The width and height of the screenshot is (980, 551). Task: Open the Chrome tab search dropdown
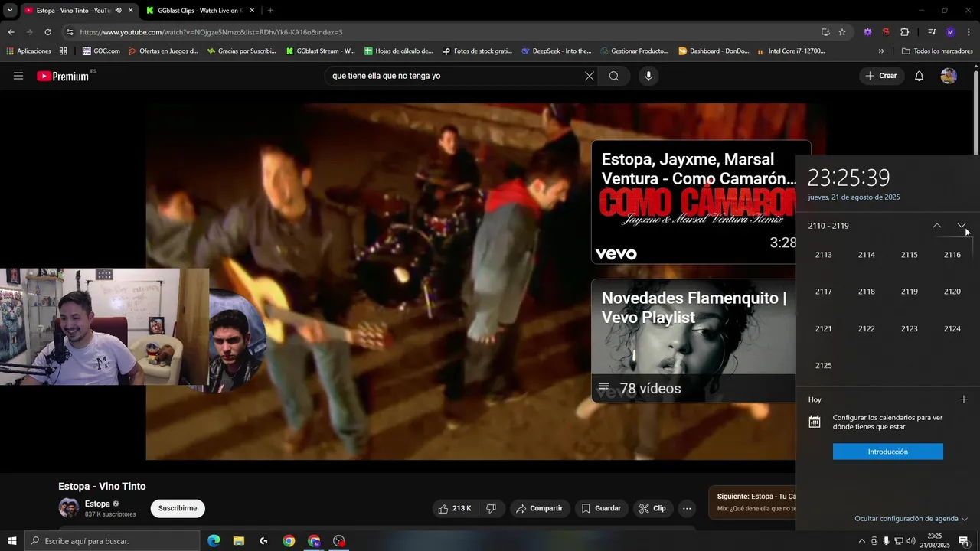(x=10, y=11)
